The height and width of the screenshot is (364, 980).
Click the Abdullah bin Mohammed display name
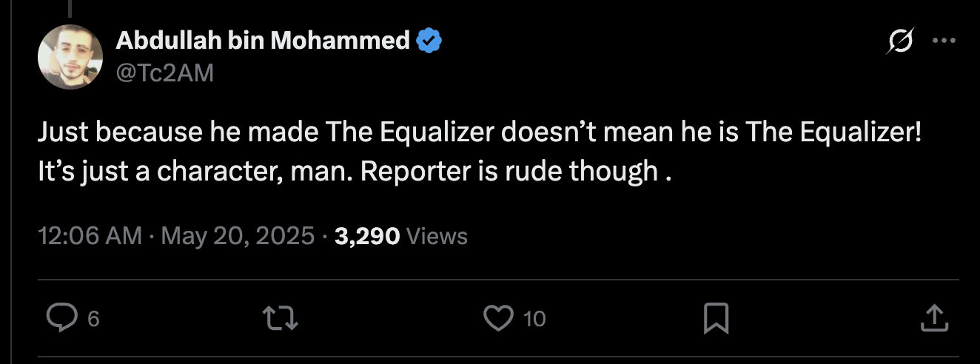click(x=263, y=41)
